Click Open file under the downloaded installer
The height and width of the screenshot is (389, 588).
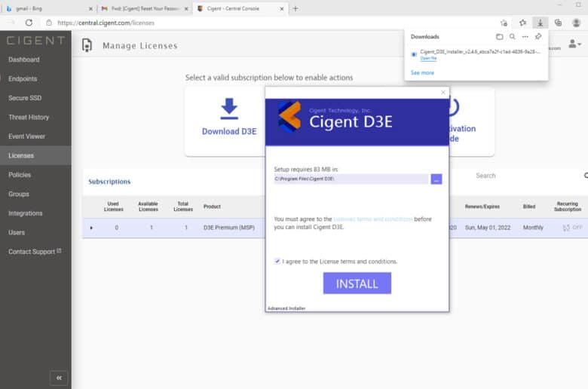[428, 59]
